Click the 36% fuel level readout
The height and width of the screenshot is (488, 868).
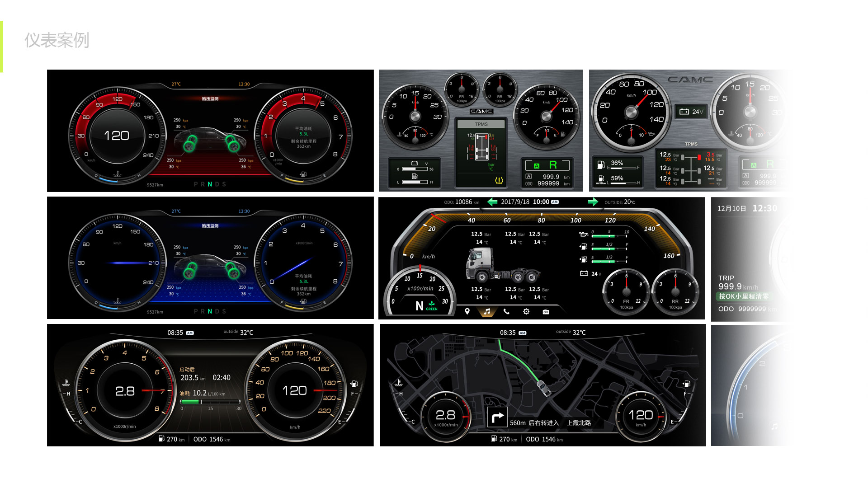(617, 163)
